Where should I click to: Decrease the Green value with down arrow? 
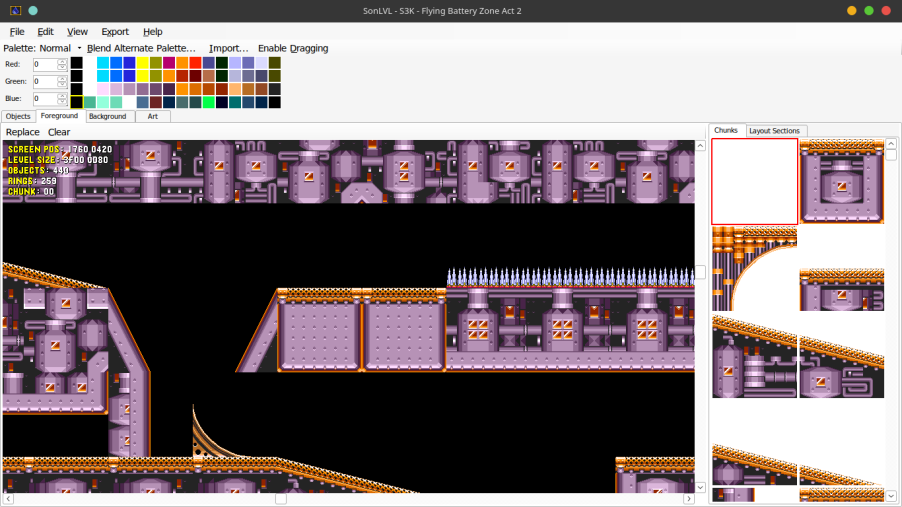[62, 84]
